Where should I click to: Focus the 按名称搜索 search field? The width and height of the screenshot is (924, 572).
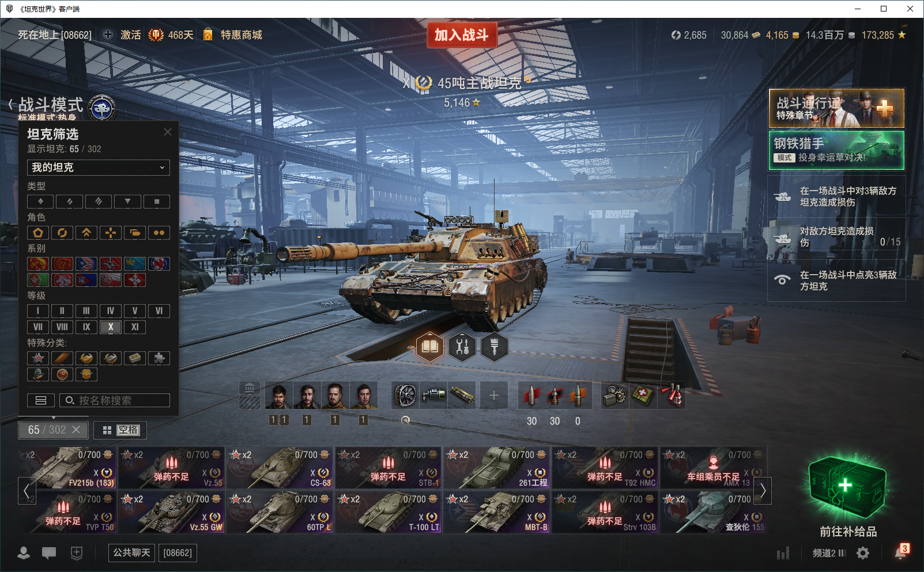[115, 400]
